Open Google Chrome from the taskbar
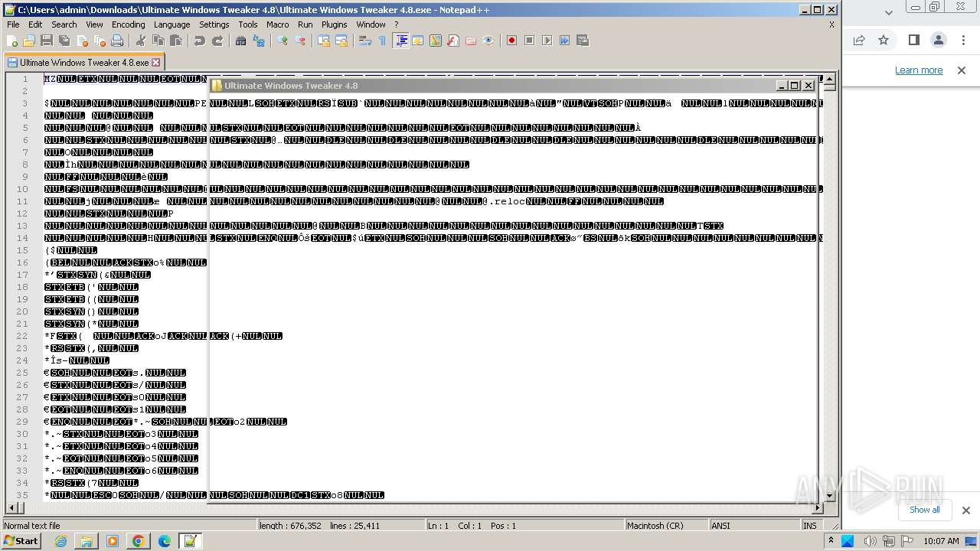980x551 pixels. (138, 541)
